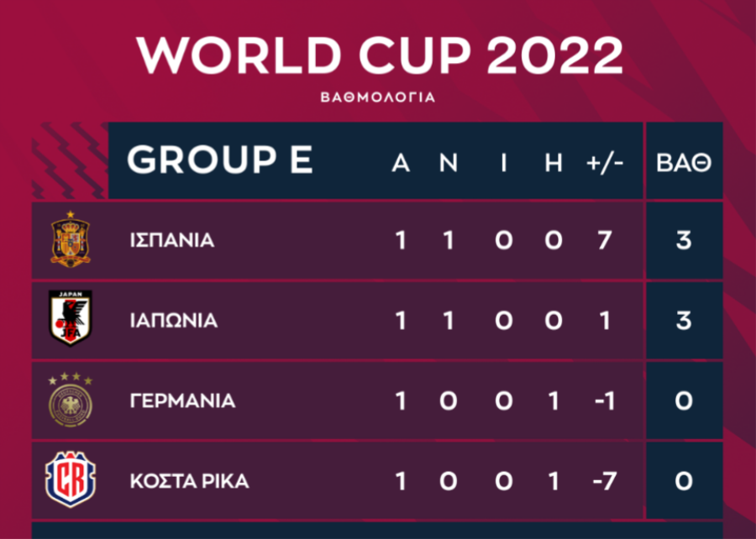Select the ΙΑΠΩΝΙΑ team name

[174, 321]
